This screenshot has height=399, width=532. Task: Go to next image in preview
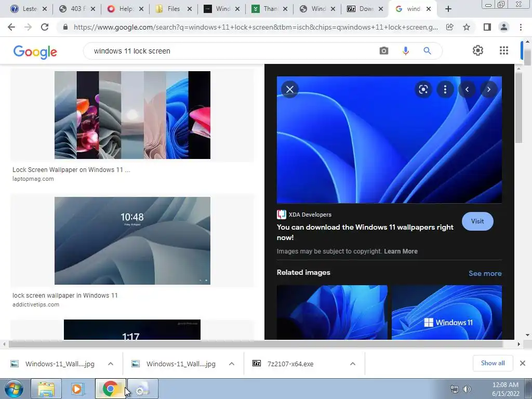pos(488,89)
